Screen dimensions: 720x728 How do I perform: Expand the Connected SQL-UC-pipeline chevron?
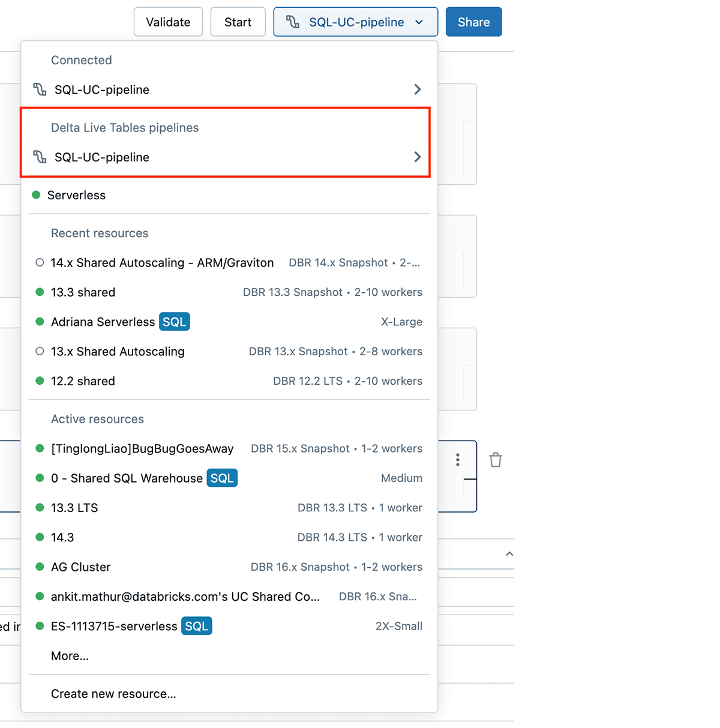click(x=418, y=89)
